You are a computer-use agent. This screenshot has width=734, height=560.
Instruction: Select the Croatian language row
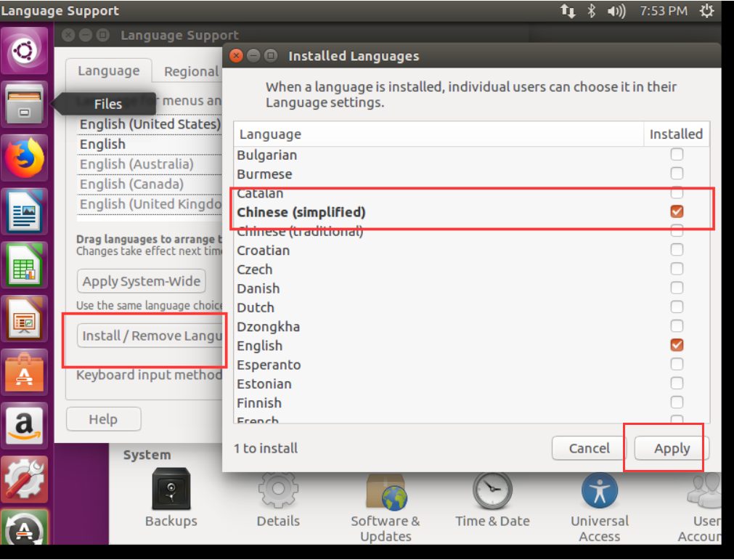[471, 250]
